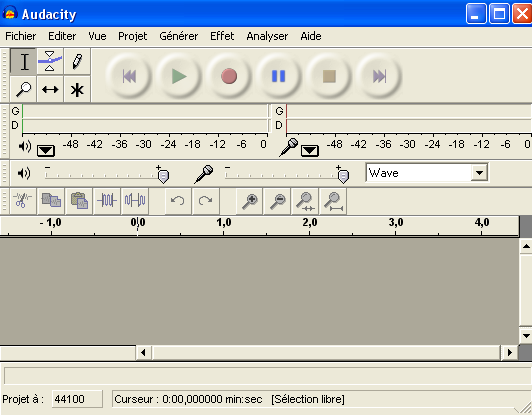
Task: Select the Zoom magnifier tool
Action: tap(23, 90)
